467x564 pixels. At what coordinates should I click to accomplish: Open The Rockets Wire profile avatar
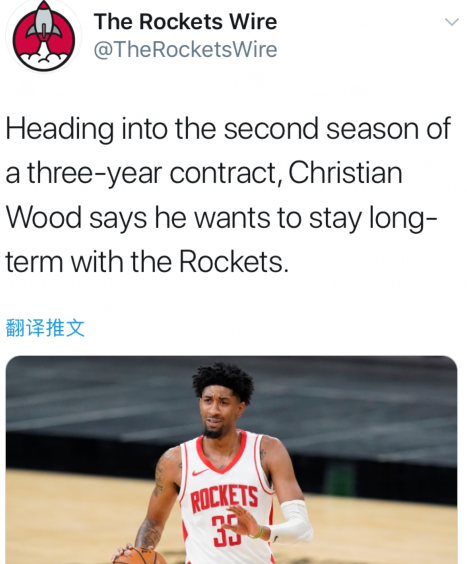pos(44,36)
